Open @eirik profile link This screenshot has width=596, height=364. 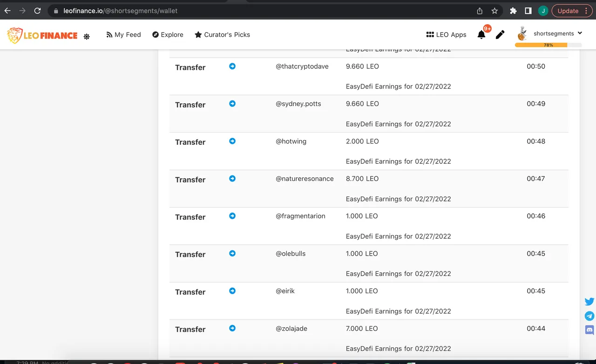coord(285,291)
